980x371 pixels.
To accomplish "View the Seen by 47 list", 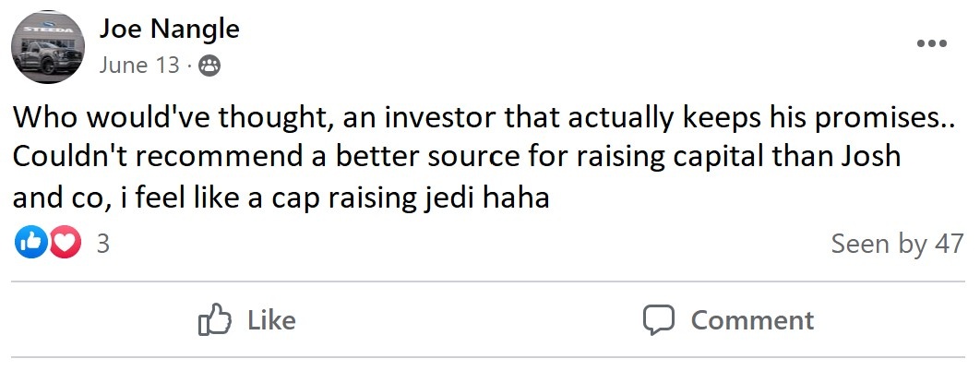I will [x=896, y=244].
